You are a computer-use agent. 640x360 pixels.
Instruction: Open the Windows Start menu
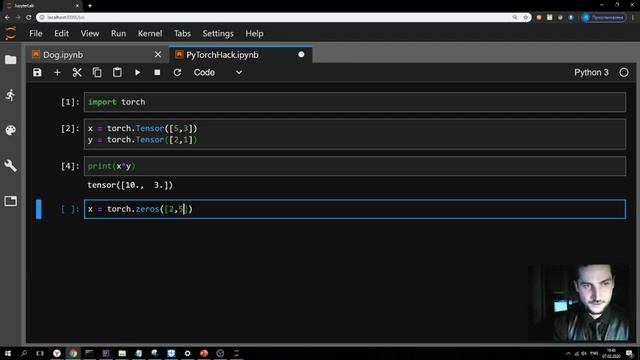click(x=8, y=353)
